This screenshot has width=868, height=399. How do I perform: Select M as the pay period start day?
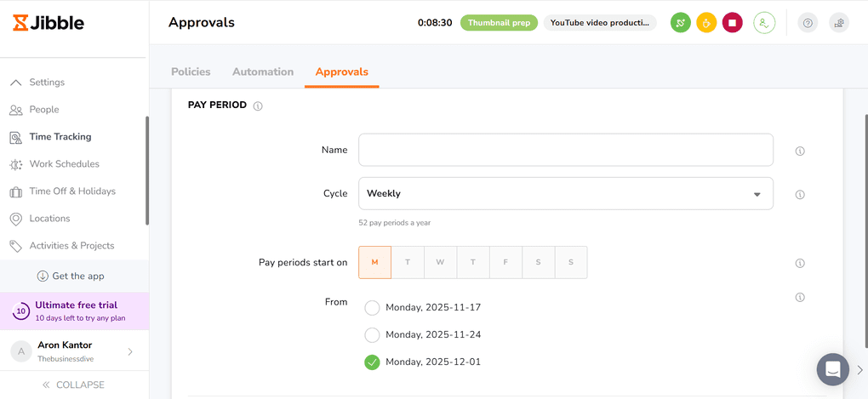[374, 262]
